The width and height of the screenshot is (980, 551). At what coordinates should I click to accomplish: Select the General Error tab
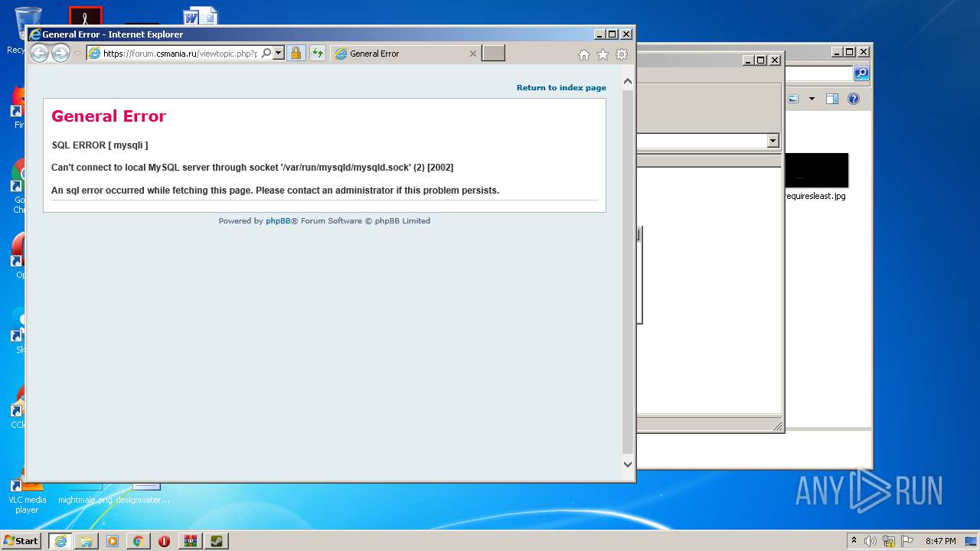pyautogui.click(x=406, y=54)
